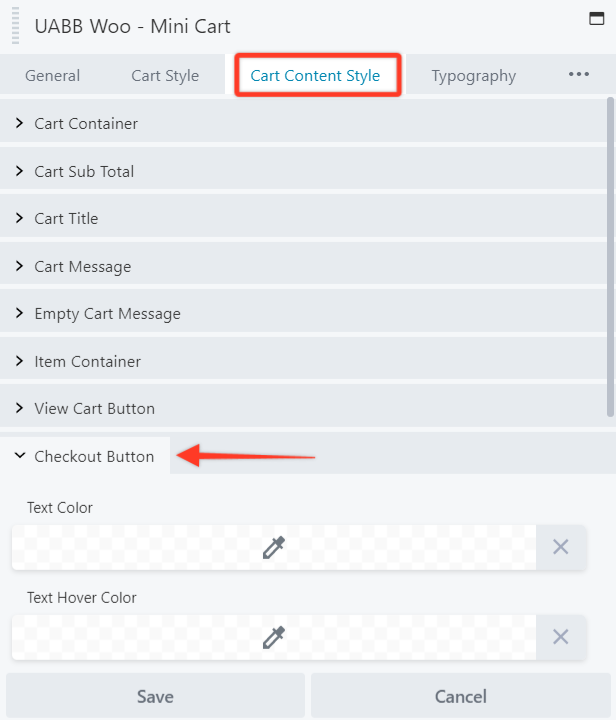Click the Text Color eyedropper icon
The width and height of the screenshot is (616, 720).
[x=274, y=547]
